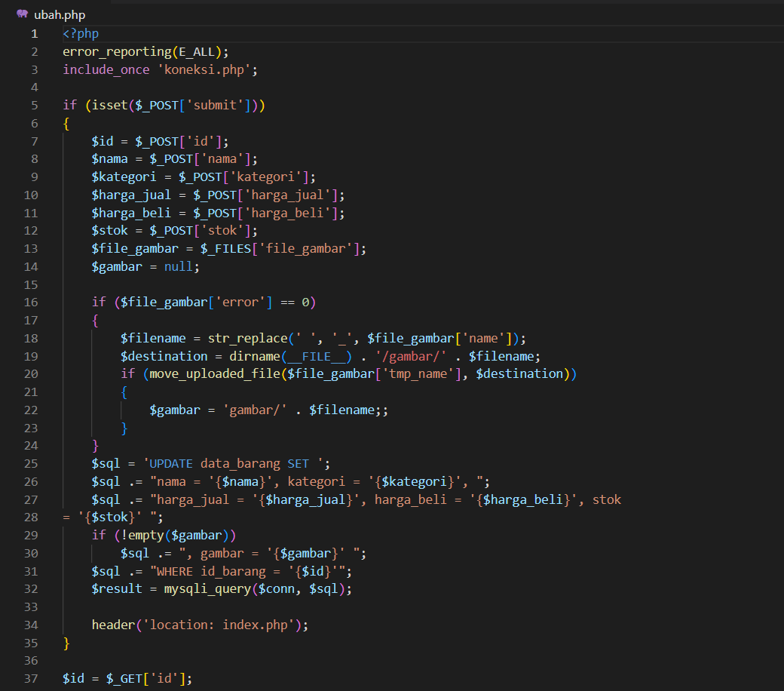Click 'koneksi.php' string on line 3

point(204,69)
